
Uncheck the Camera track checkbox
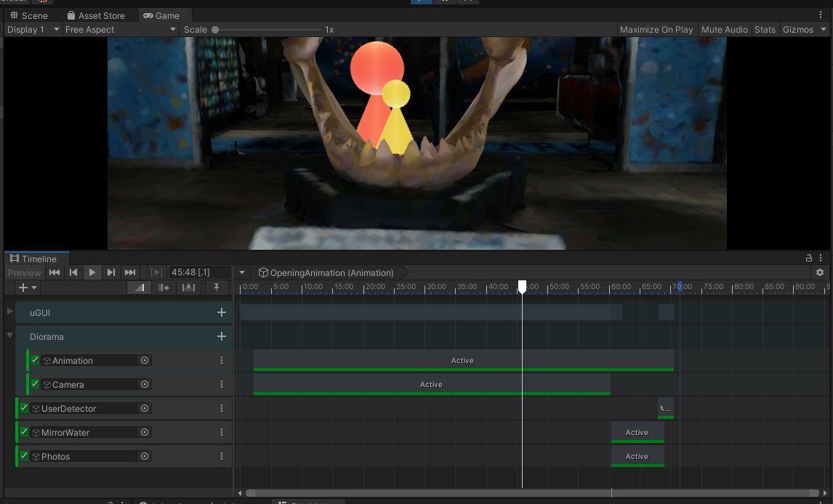(x=35, y=383)
